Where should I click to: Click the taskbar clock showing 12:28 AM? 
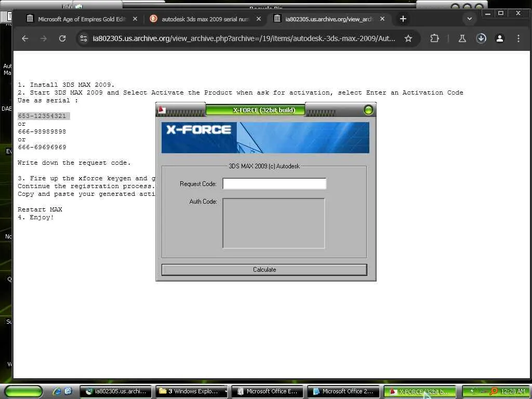(513, 391)
